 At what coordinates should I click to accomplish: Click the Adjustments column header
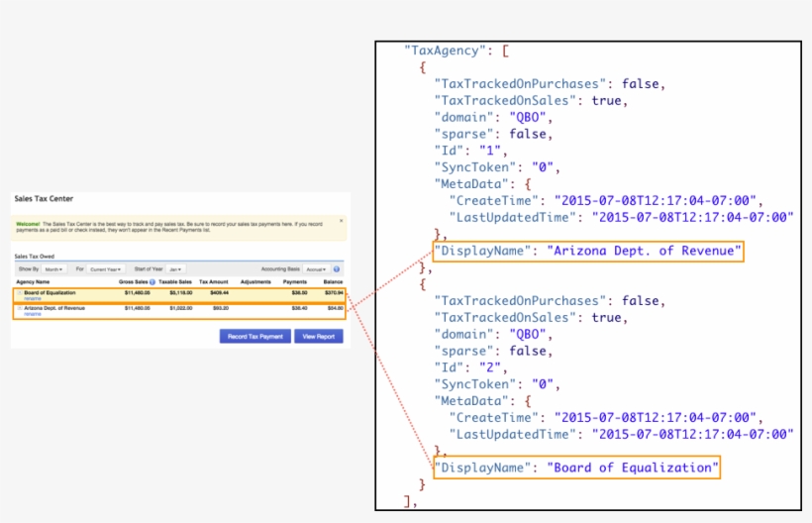pyautogui.click(x=255, y=282)
